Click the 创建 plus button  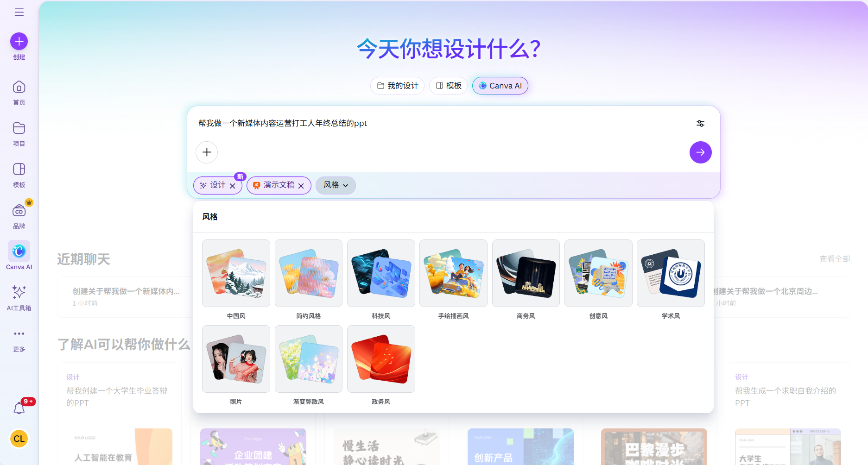click(x=19, y=41)
